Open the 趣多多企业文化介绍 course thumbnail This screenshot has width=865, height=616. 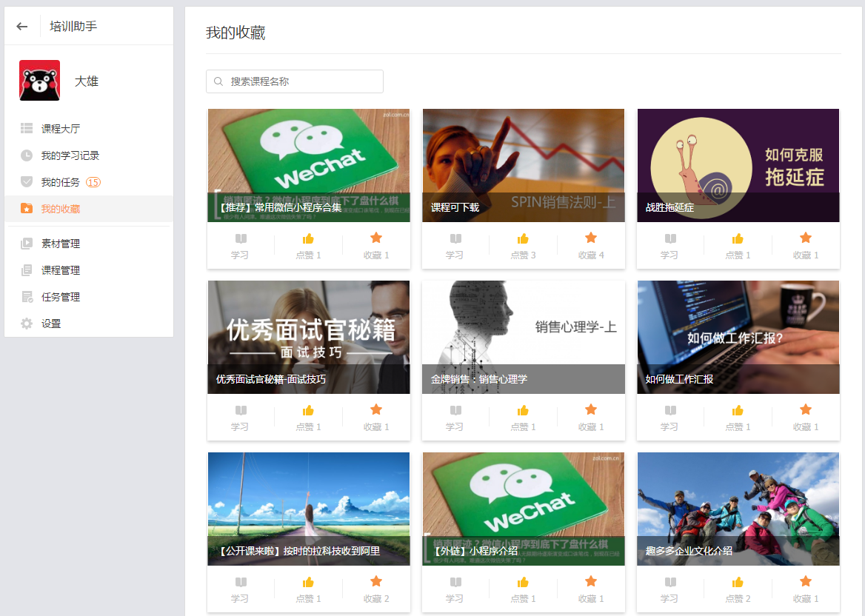[738, 509]
